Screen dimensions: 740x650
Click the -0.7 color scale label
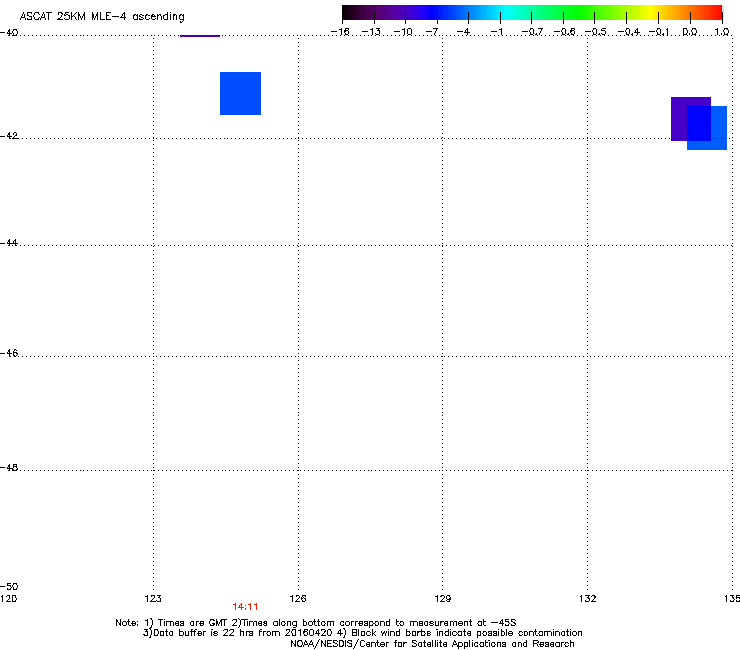532,32
